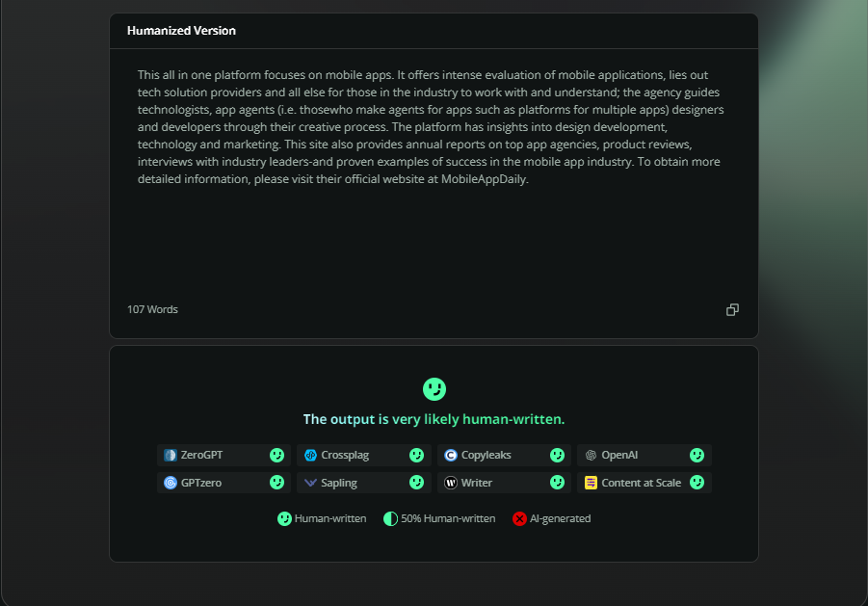Viewport: 868px width, 606px height.
Task: Click the large smiley result icon
Action: point(434,389)
